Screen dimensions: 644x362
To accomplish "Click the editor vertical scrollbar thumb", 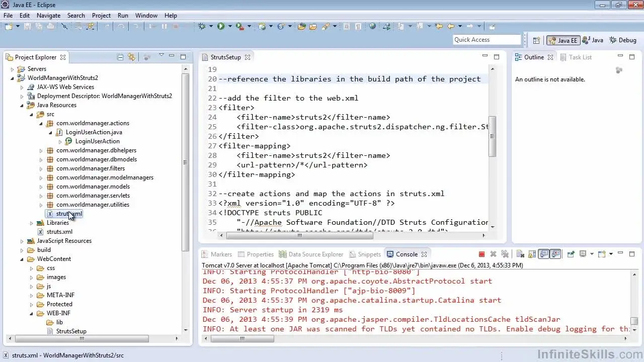I will [x=493, y=136].
